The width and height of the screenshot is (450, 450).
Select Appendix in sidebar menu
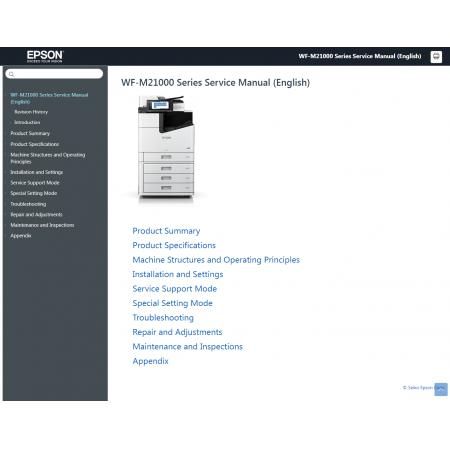(21, 236)
